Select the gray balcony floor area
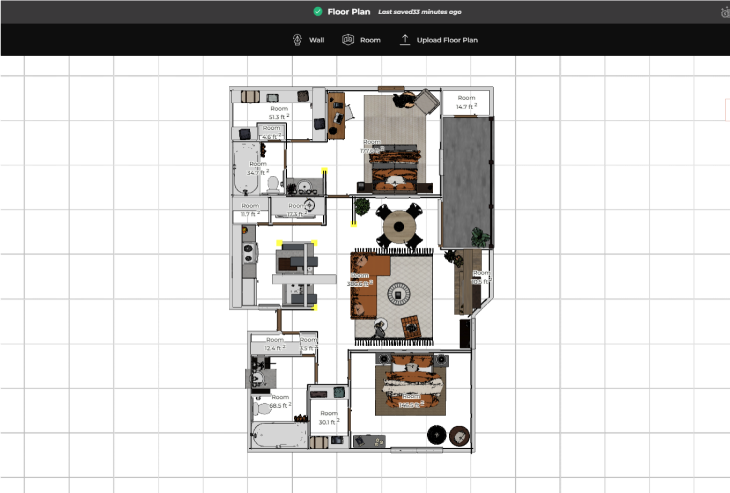 (466, 182)
